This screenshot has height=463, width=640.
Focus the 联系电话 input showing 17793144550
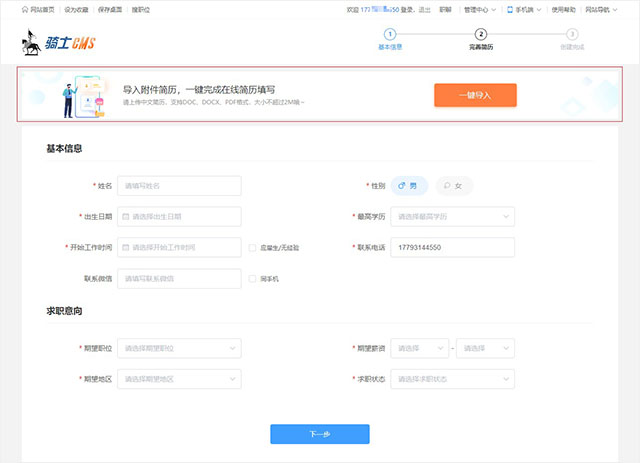click(452, 247)
